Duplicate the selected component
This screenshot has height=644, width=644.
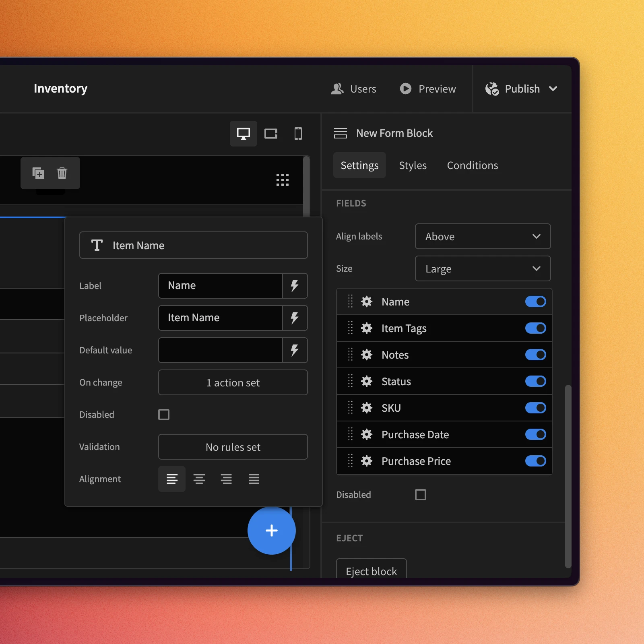[38, 173]
